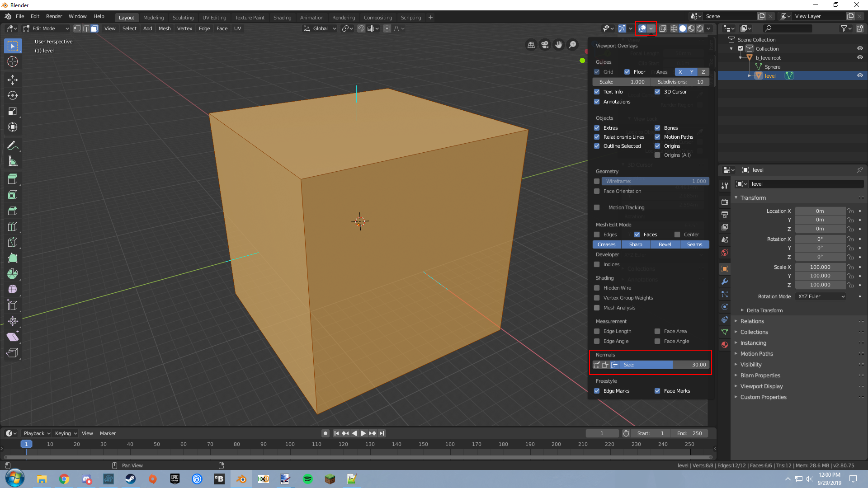Hide the level object in outliner
The height and width of the screenshot is (488, 868).
click(860, 76)
